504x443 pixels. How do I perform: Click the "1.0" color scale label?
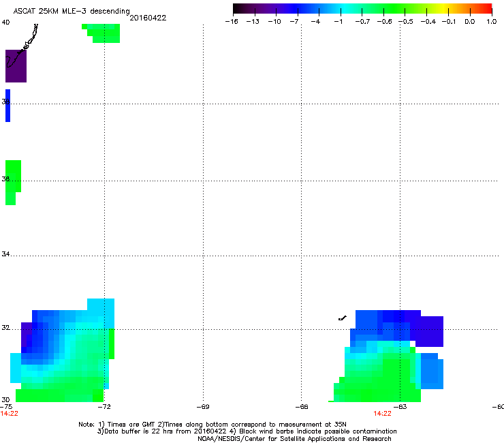click(492, 22)
